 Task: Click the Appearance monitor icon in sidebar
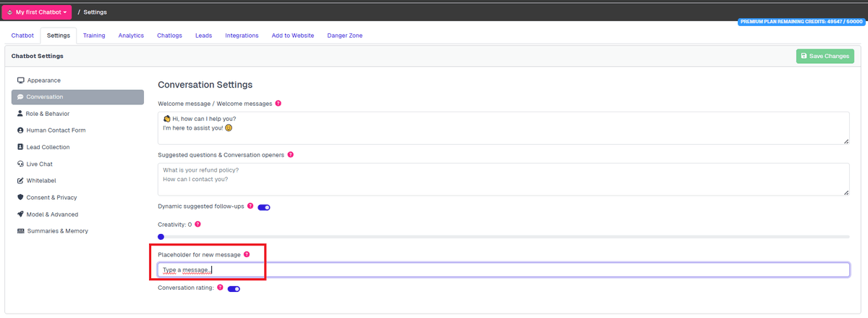click(21, 80)
